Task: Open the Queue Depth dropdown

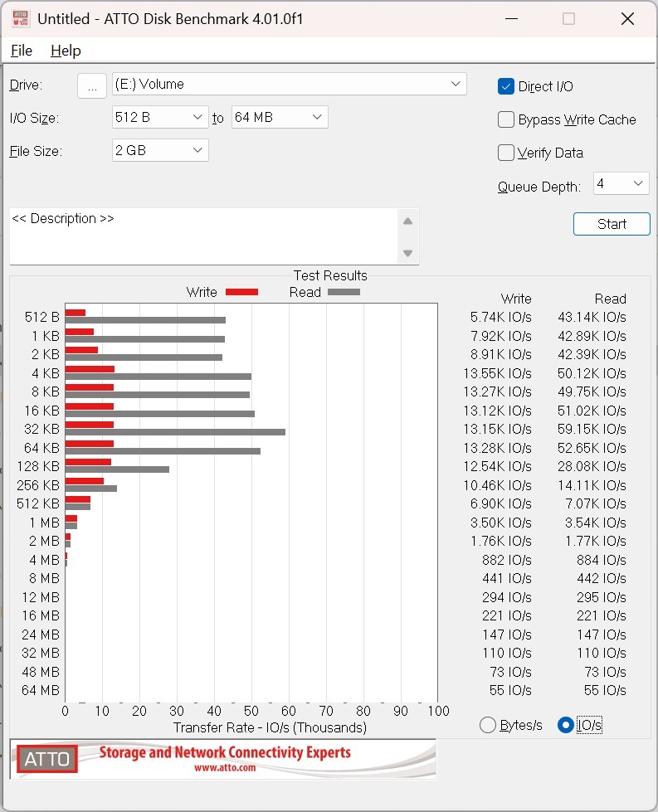Action: click(621, 183)
